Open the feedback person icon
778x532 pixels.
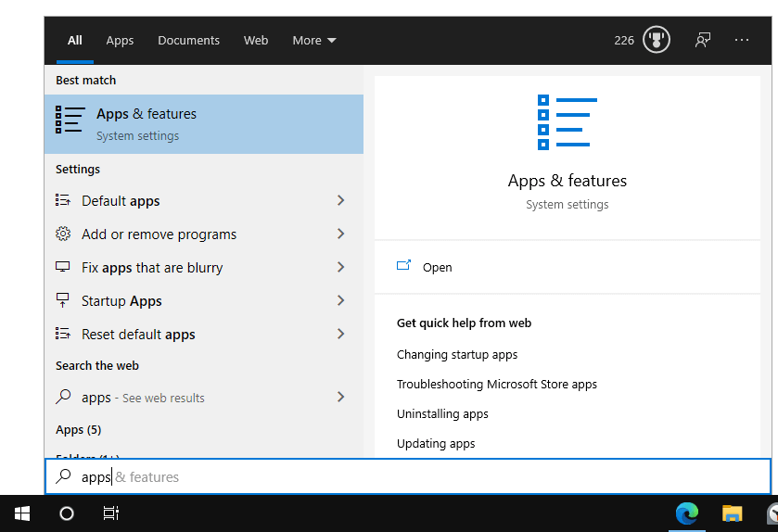703,40
